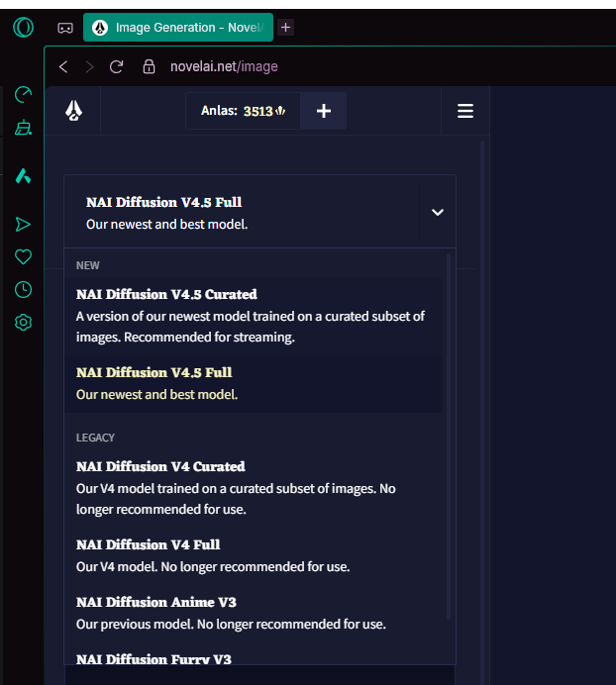Open browser settings gear in sidebar

pyautogui.click(x=24, y=323)
